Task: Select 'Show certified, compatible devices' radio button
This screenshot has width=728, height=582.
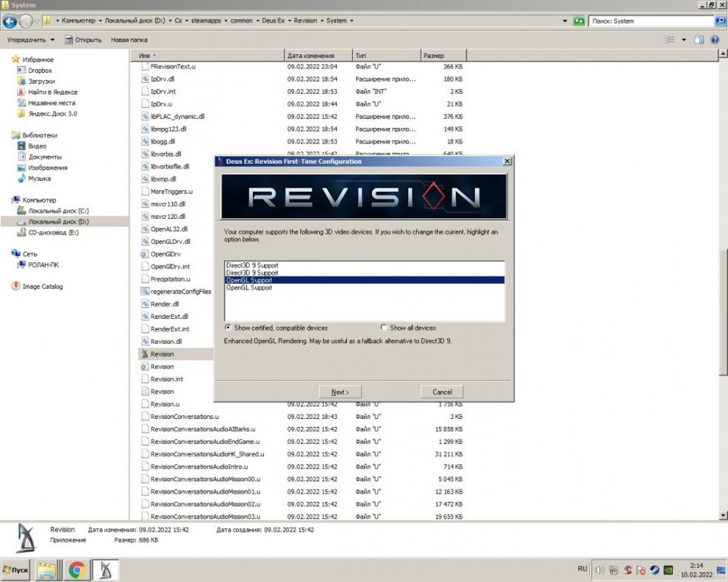Action: 227,328
